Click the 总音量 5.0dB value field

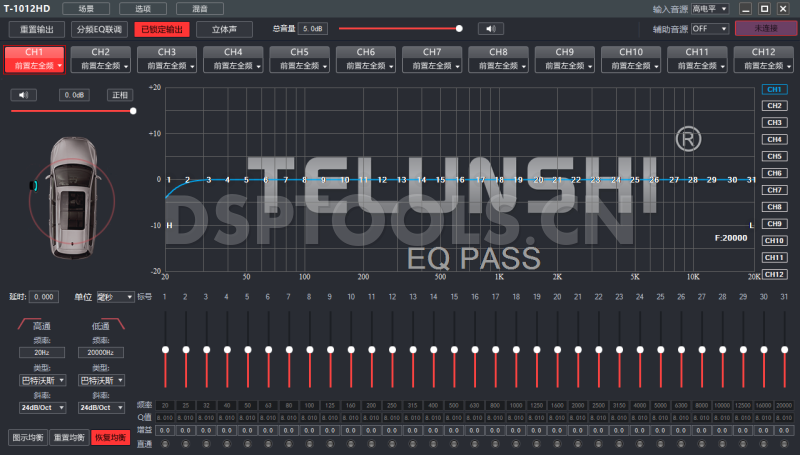[x=312, y=29]
